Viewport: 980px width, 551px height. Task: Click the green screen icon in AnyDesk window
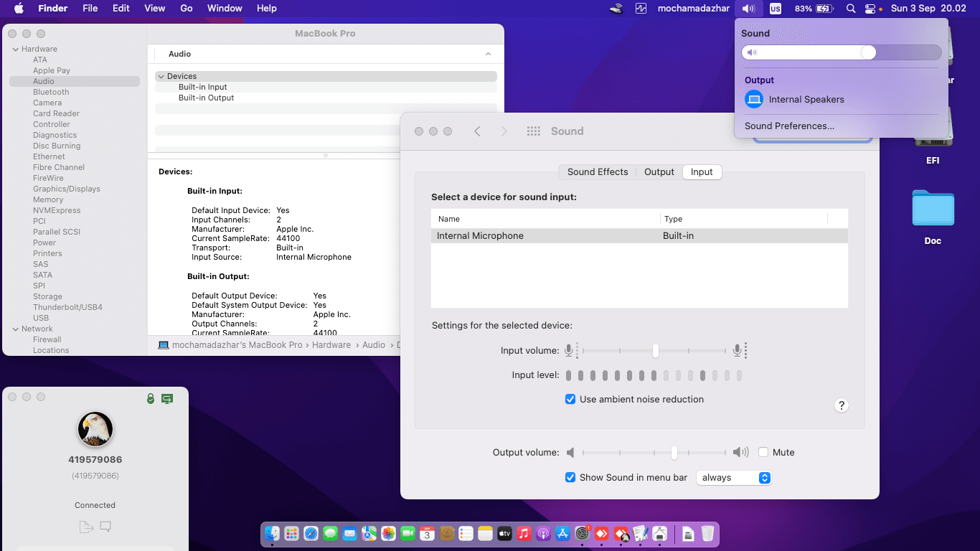click(x=167, y=398)
